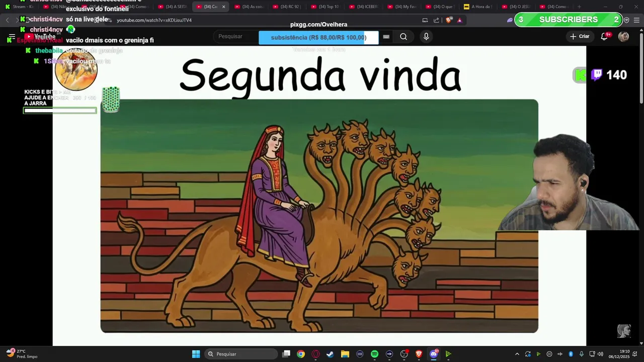The width and height of the screenshot is (644, 362).
Task: Open Spotify from the taskbar
Action: (374, 354)
